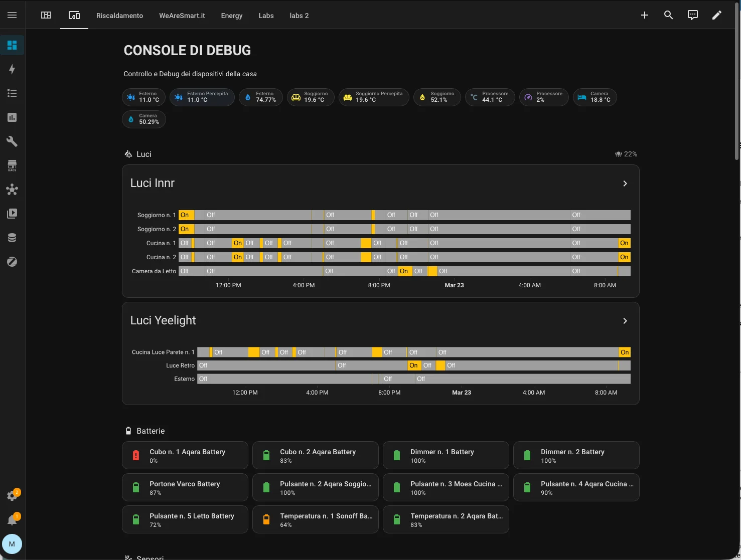Screen dimensions: 741x560
Task: Show notifications via the bell icon
Action: click(x=12, y=520)
